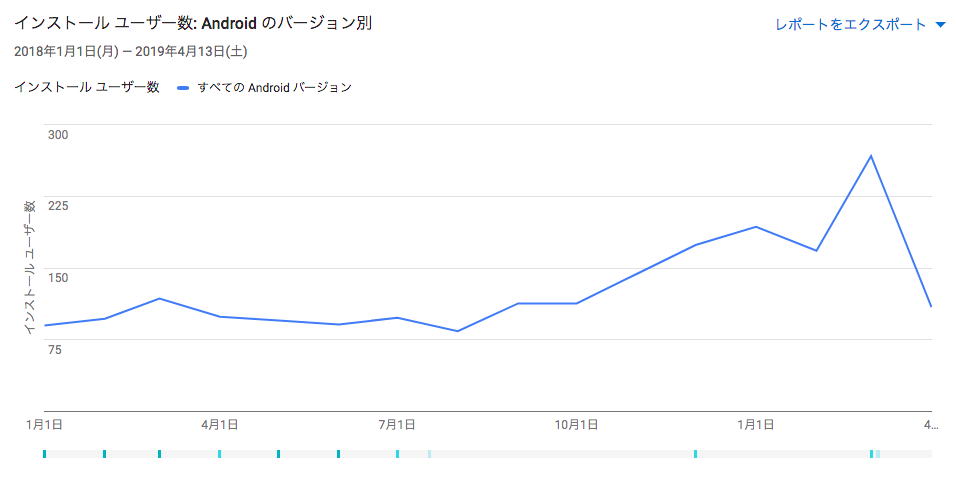Click the date range 2018年1月1日 – 2019年4月13日

(131, 51)
